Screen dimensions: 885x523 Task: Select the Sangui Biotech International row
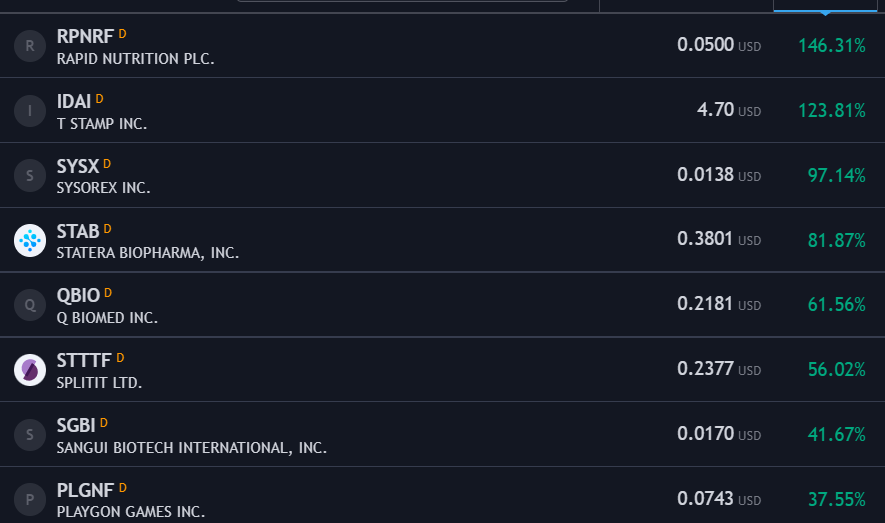click(x=442, y=434)
